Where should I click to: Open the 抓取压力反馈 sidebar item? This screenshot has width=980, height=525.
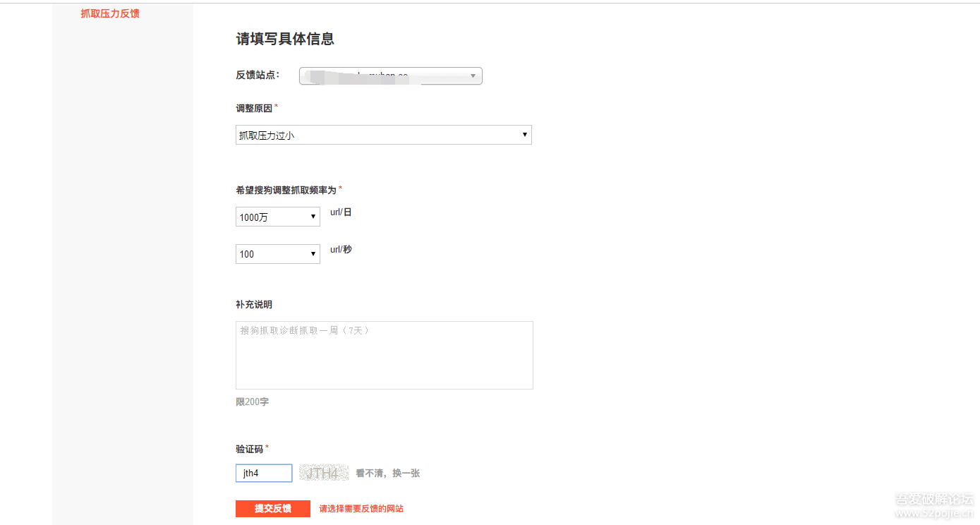point(110,13)
